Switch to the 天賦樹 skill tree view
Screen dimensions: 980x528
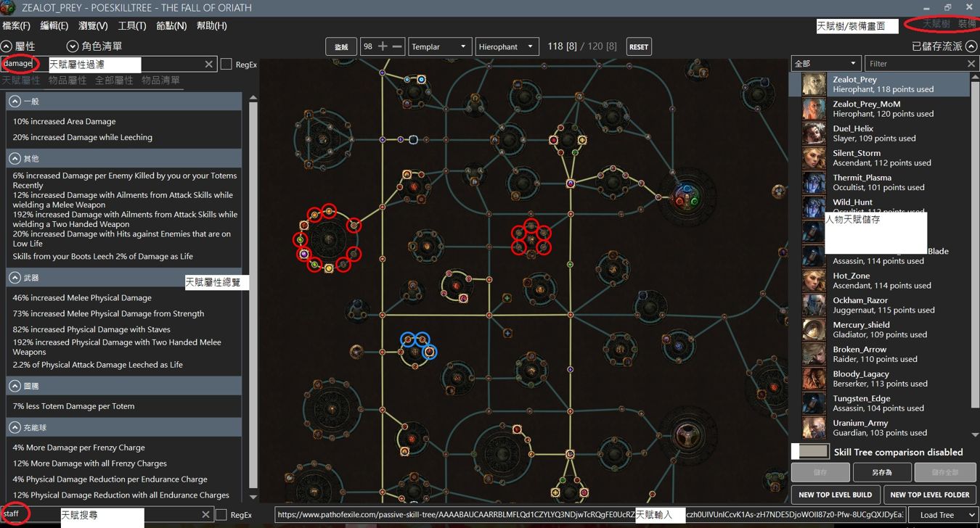coord(936,24)
